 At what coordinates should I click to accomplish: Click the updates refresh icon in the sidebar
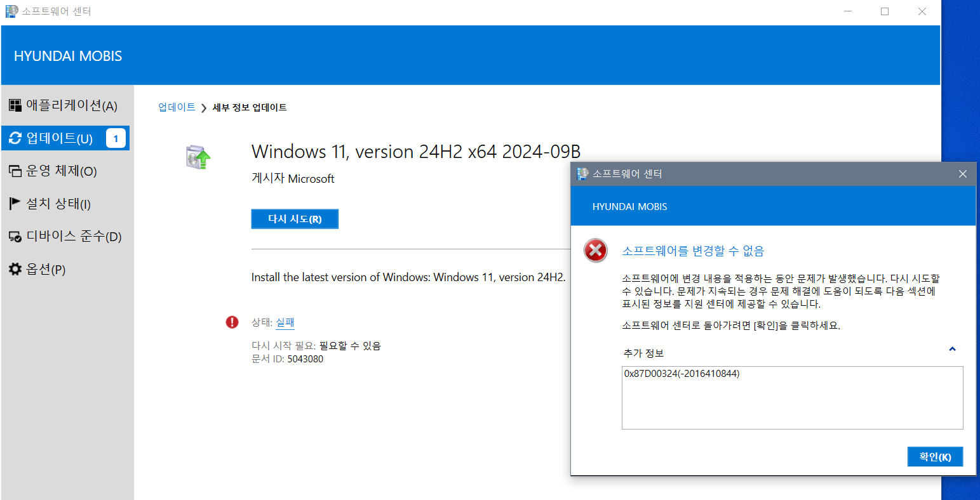[x=15, y=138]
